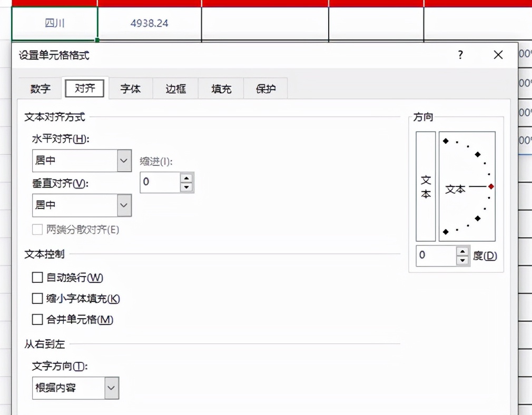Open the 文字方向 dropdown
532x415 pixels.
click(x=111, y=387)
